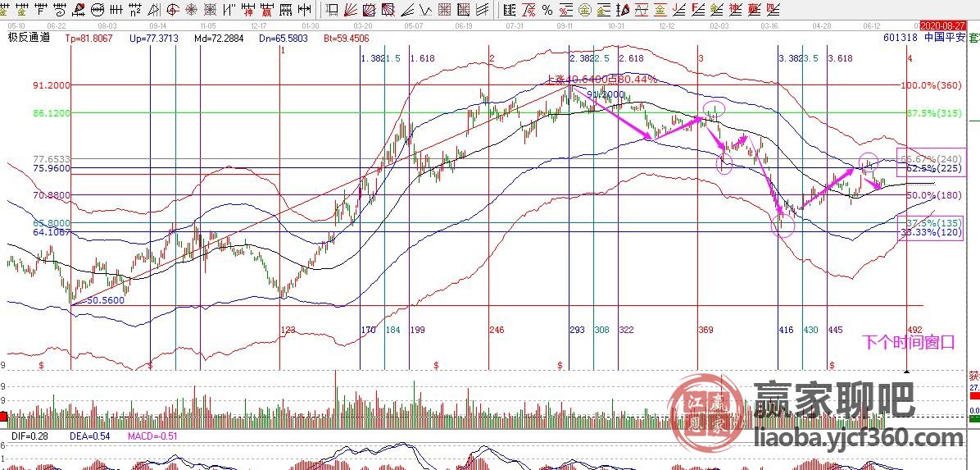Viewport: 980px width, 470px height.
Task: Click the 91.2000 price level label on left
Action: (x=52, y=85)
